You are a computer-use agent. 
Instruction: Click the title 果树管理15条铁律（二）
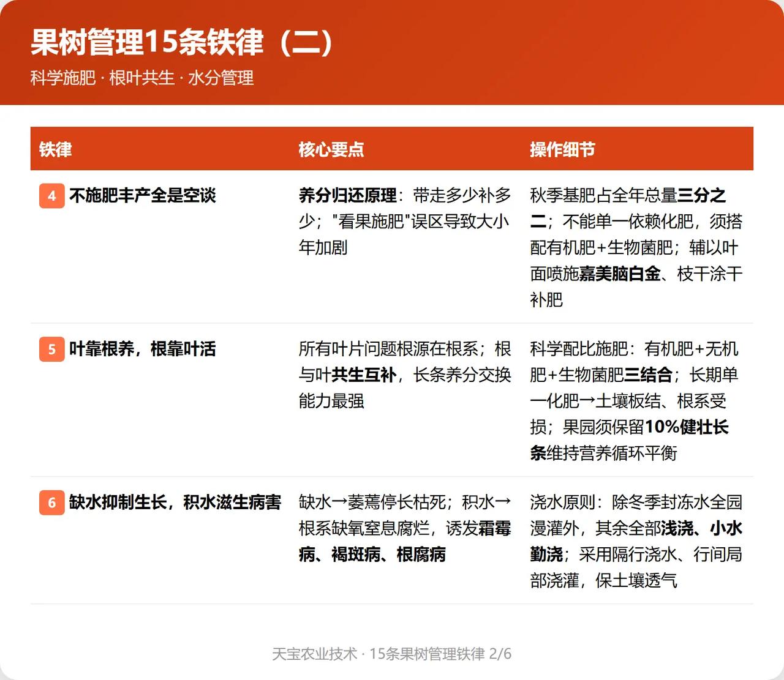182,42
